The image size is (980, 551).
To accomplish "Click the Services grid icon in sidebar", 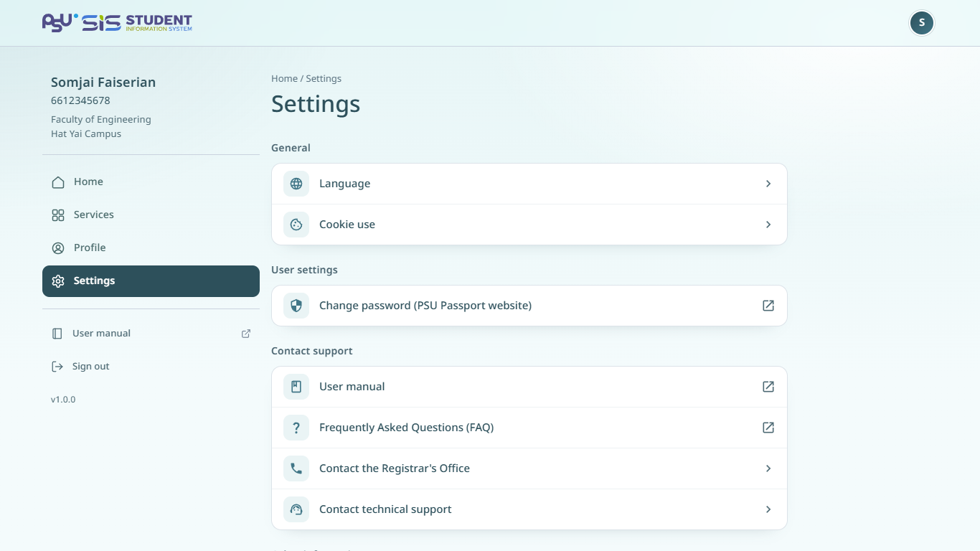I will coord(58,215).
